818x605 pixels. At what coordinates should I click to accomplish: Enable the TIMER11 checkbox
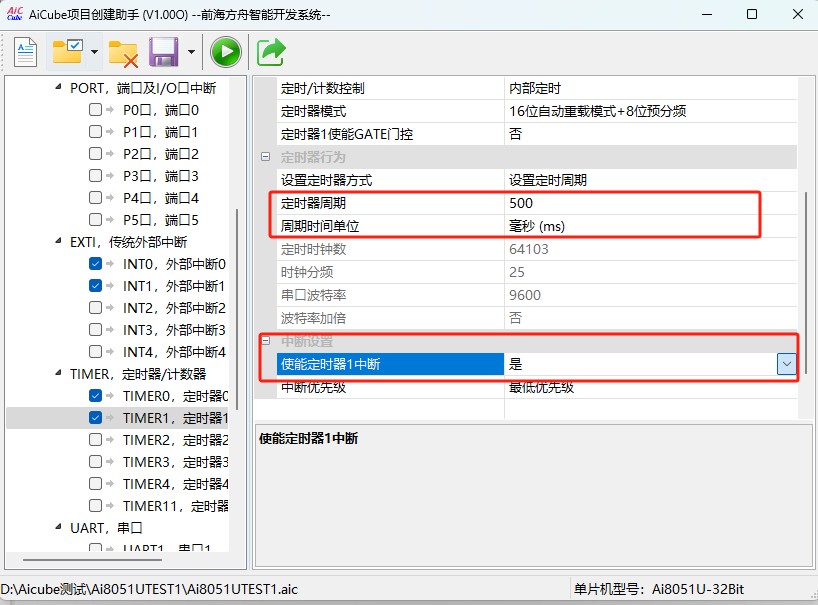point(95,505)
